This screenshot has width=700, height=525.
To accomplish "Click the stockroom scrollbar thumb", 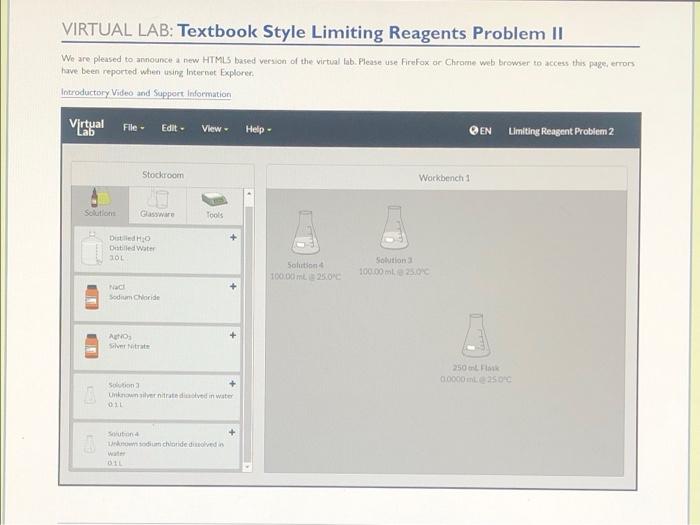I will tap(248, 335).
